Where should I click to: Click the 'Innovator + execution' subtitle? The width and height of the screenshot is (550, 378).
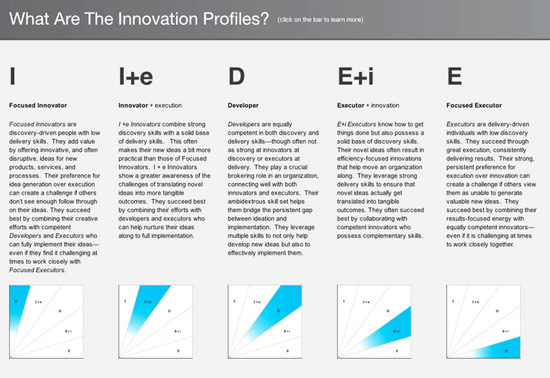coord(150,105)
